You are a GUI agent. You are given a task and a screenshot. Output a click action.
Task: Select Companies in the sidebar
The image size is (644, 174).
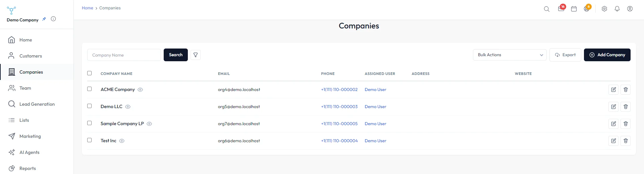pyautogui.click(x=37, y=72)
